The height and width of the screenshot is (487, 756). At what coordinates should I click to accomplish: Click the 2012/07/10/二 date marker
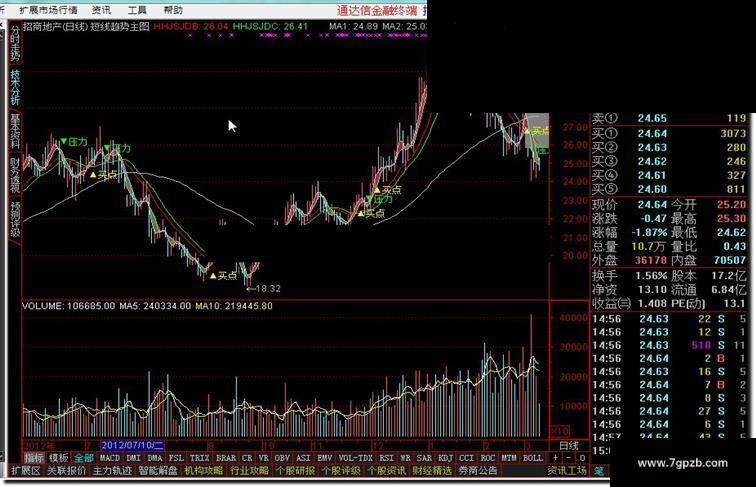click(133, 445)
